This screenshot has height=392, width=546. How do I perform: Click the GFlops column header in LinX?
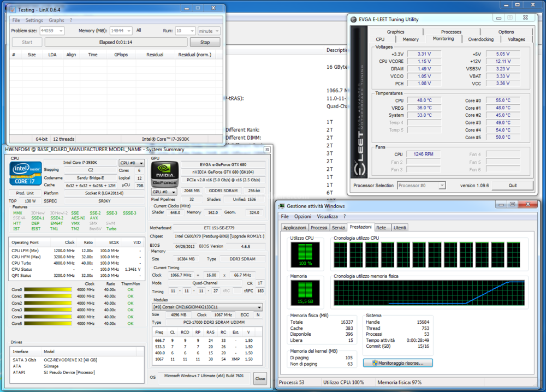click(x=121, y=55)
